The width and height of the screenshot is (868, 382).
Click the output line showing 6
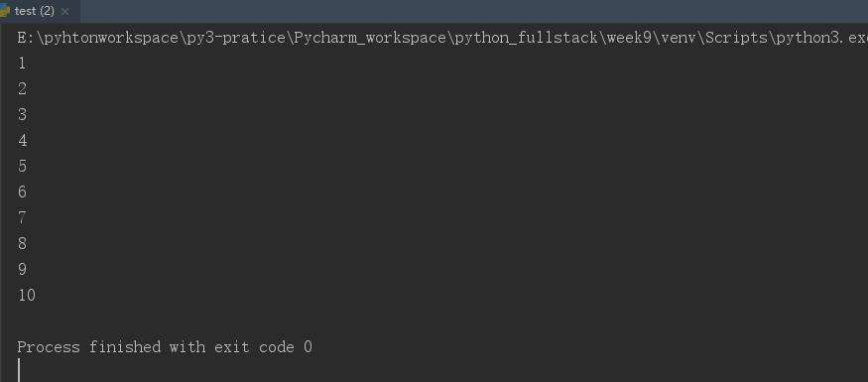22,192
